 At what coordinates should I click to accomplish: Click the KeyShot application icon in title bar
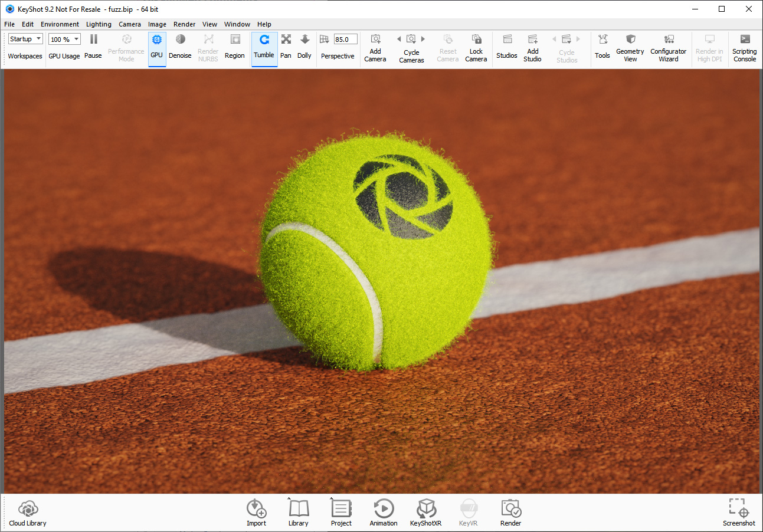[9, 9]
